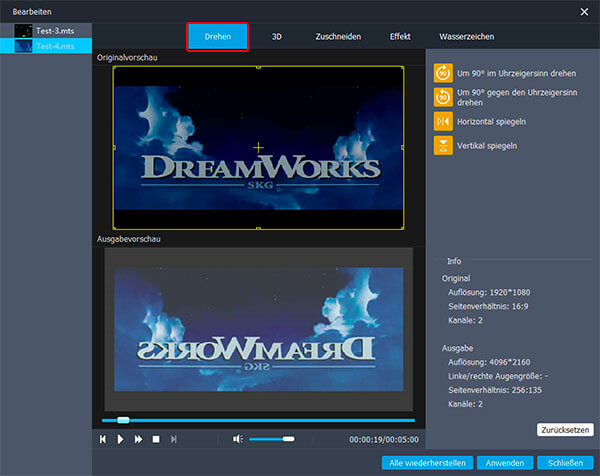Click 'Auflösung: 4096*2160' text
Image resolution: width=600 pixels, height=476 pixels.
click(489, 362)
